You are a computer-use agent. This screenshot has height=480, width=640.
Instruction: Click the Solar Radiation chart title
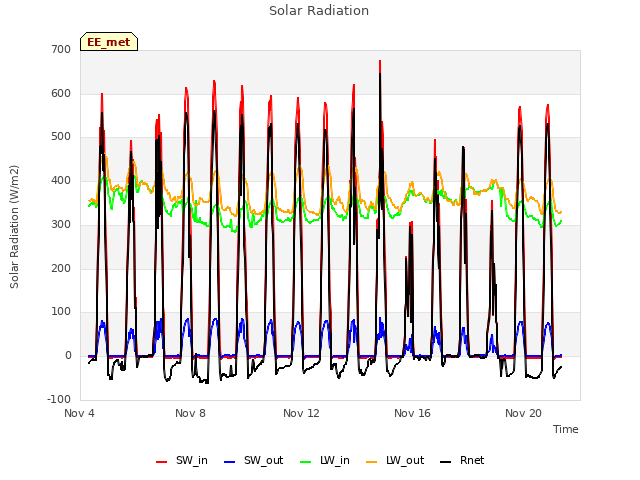tap(319, 11)
